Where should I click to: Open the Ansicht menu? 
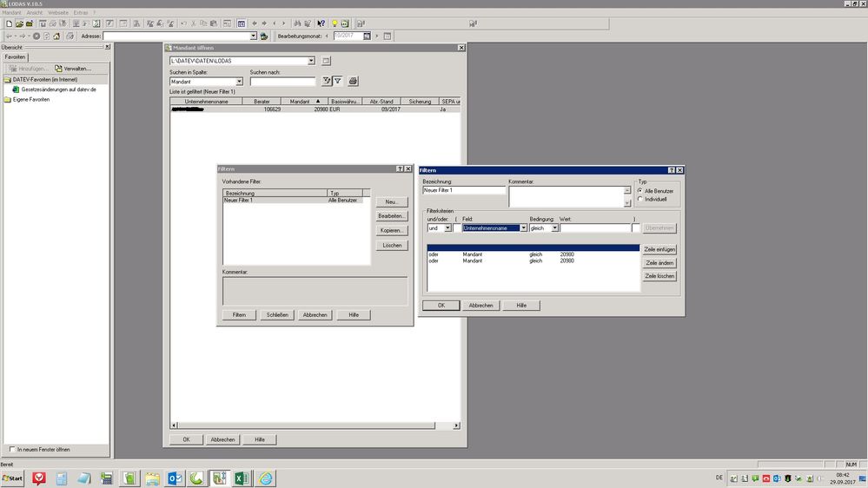35,12
